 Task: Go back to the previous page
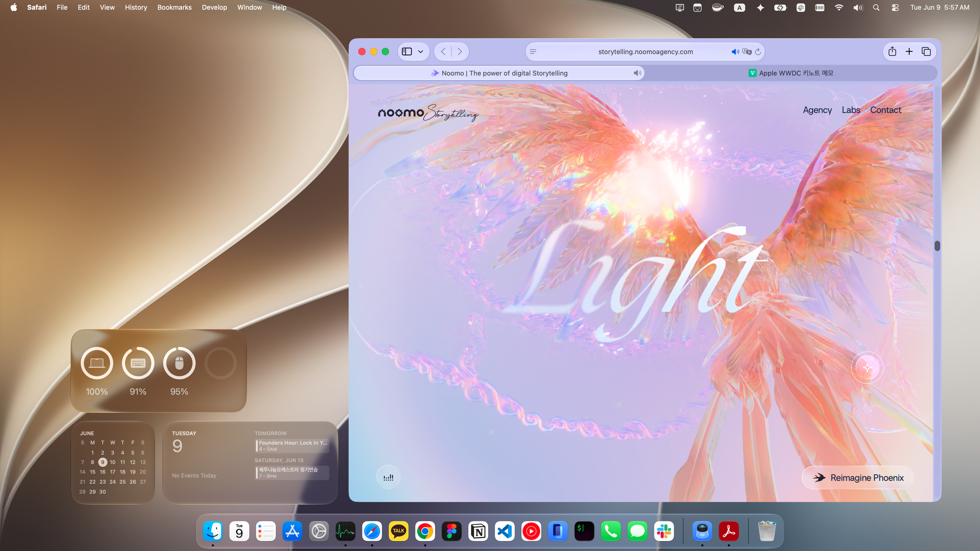(443, 51)
